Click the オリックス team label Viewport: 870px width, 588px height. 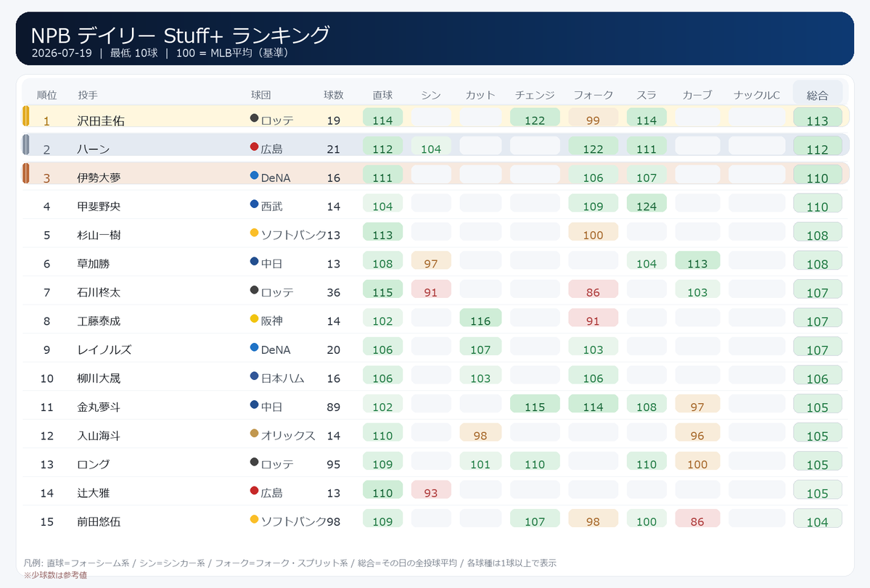(x=288, y=436)
